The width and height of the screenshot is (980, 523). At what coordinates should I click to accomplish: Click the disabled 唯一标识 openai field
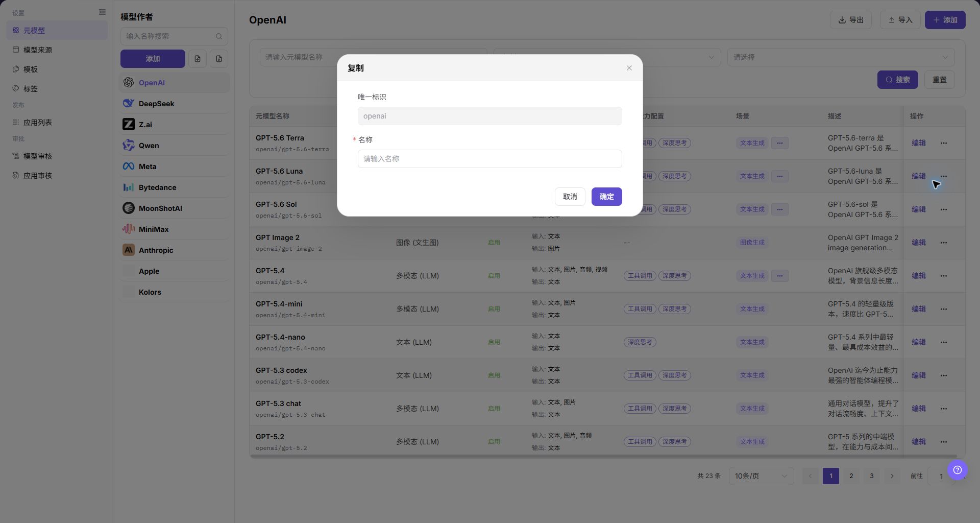point(489,116)
